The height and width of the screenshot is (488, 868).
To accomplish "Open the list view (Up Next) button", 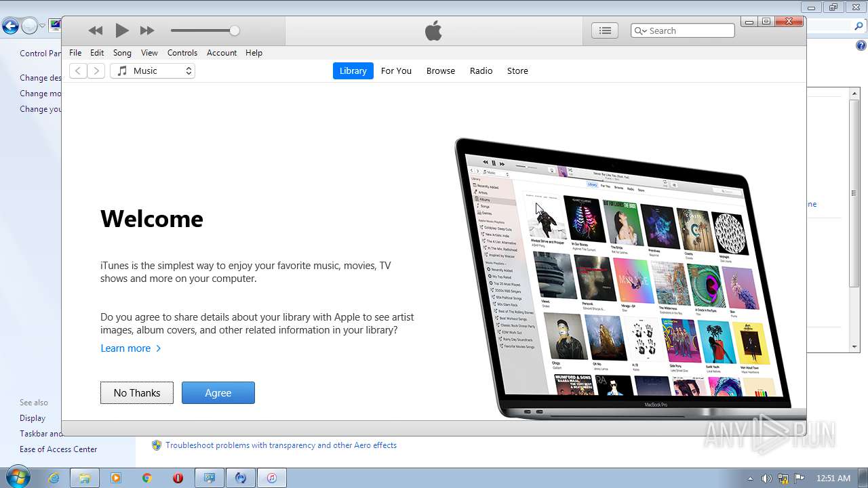I will [605, 30].
